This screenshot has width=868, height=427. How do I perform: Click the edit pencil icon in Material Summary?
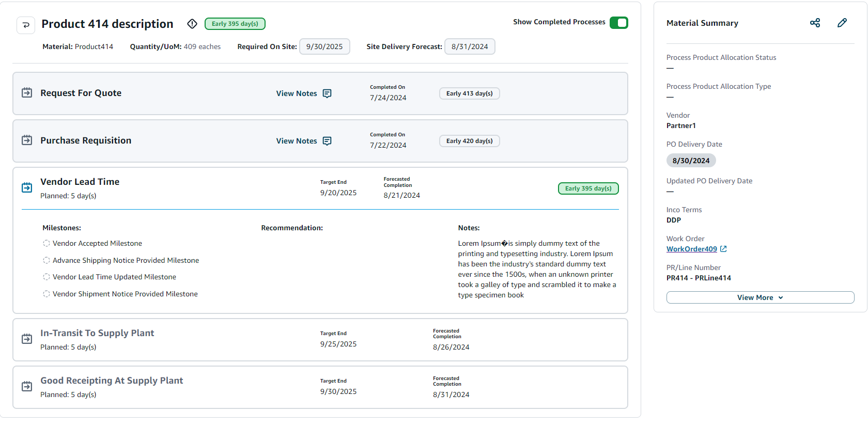842,23
